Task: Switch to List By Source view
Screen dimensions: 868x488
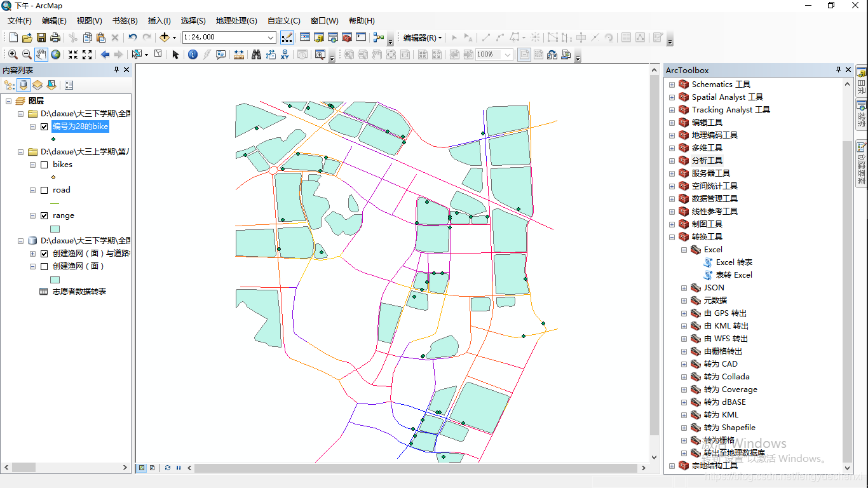Action: coord(24,85)
